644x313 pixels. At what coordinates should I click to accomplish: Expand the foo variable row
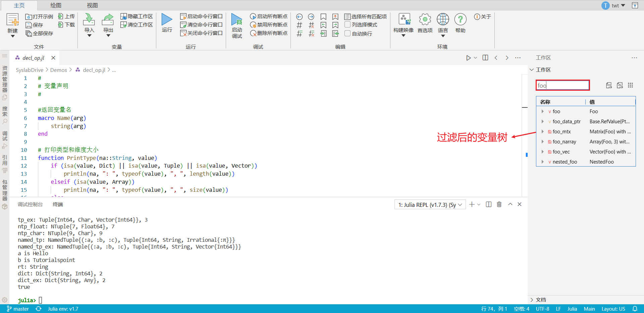[542, 111]
